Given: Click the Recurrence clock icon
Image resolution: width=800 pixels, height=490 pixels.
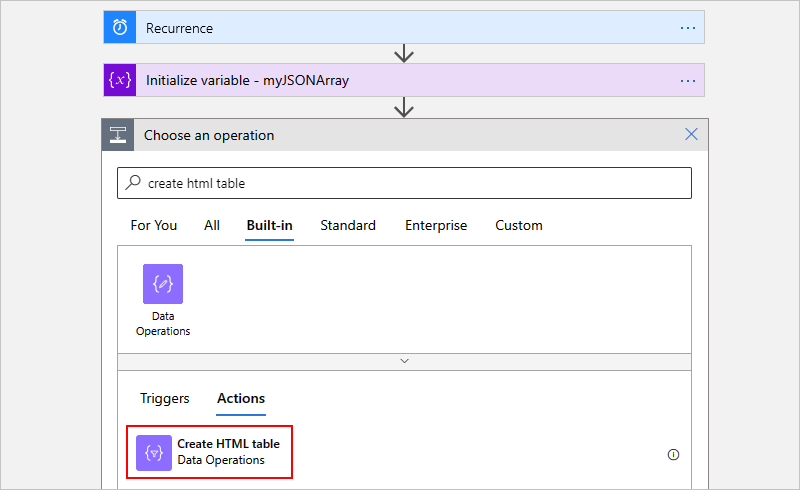Looking at the screenshot, I should pyautogui.click(x=119, y=28).
